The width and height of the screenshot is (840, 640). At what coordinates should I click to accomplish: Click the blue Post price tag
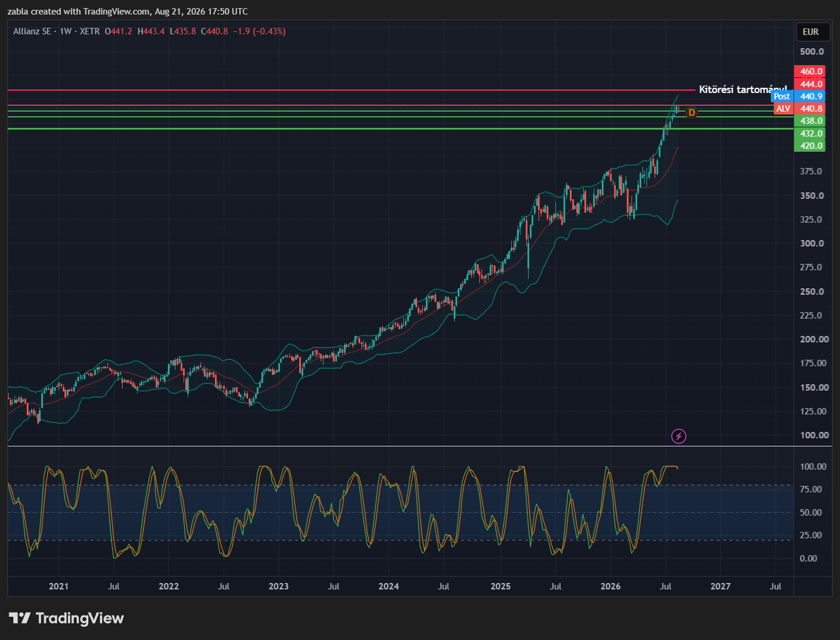pos(782,96)
